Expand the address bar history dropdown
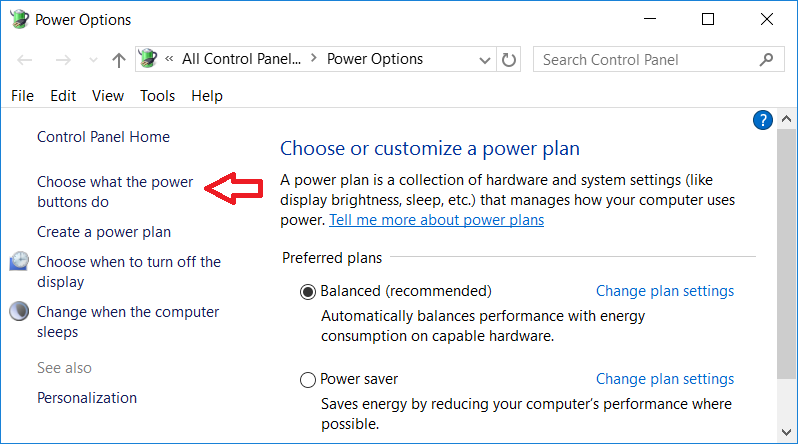Image resolution: width=798 pixels, height=444 pixels. pos(484,60)
